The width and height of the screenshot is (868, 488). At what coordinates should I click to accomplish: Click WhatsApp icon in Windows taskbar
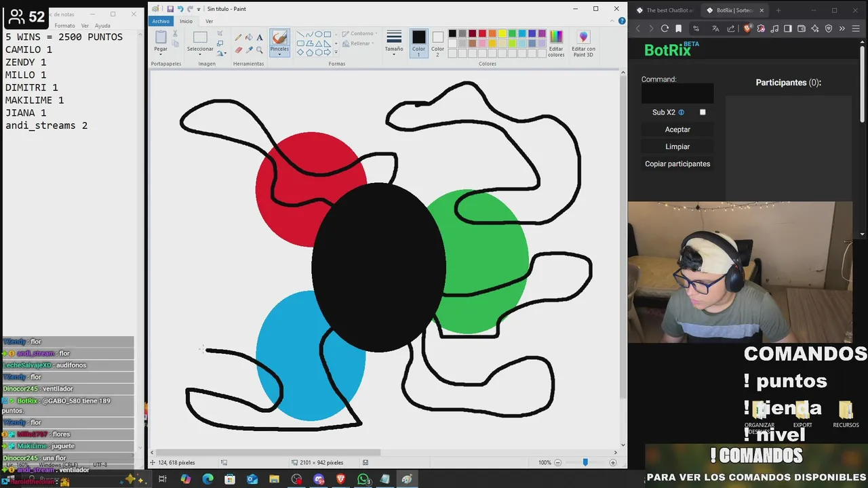point(363,479)
